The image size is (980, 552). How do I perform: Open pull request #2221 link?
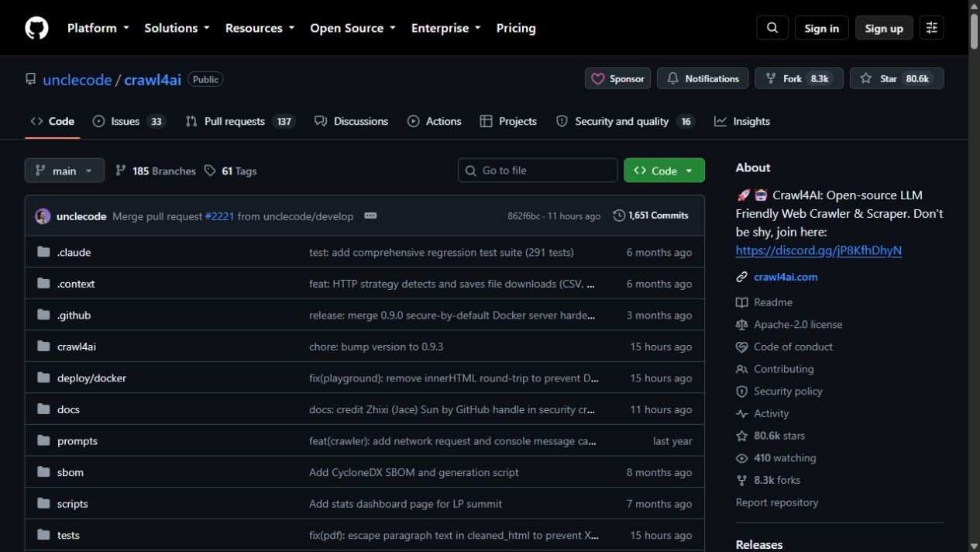click(x=219, y=216)
